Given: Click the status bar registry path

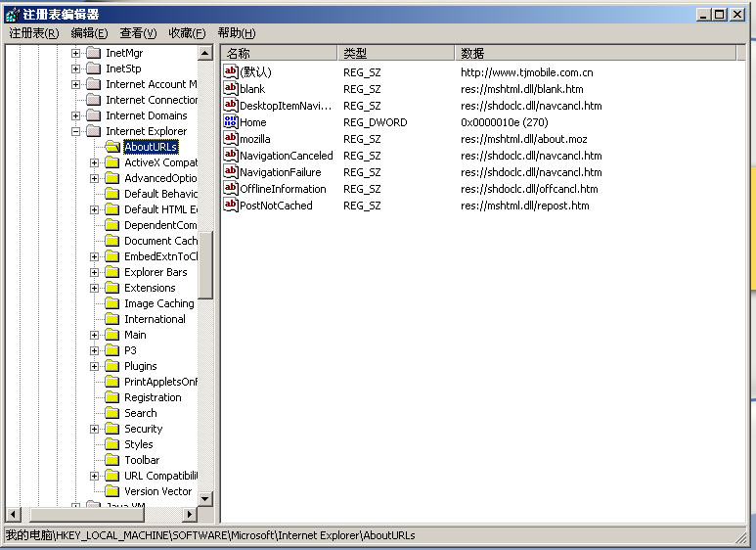Looking at the screenshot, I should point(210,535).
